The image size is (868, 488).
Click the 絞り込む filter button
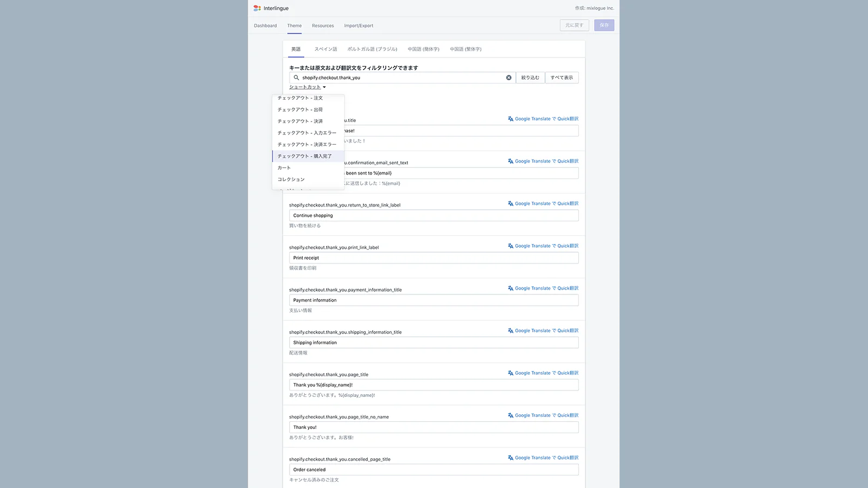530,78
